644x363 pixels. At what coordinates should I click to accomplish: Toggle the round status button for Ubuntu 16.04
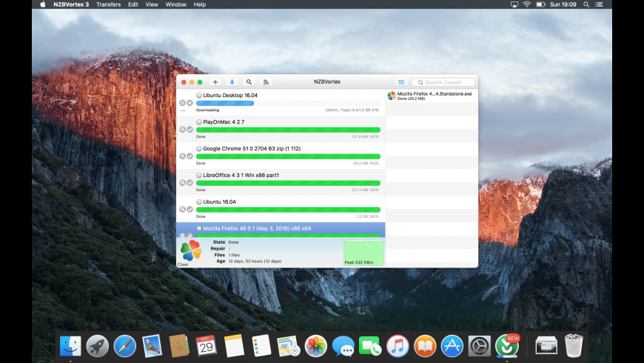pos(199,202)
